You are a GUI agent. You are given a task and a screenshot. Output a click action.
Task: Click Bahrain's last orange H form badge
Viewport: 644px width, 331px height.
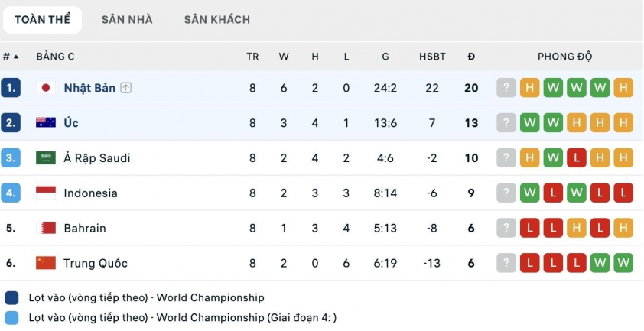point(623,228)
